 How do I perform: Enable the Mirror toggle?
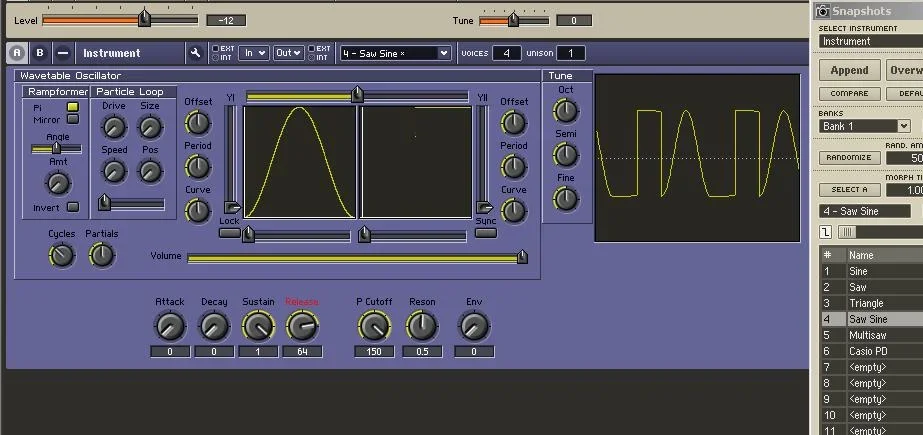coord(73,119)
